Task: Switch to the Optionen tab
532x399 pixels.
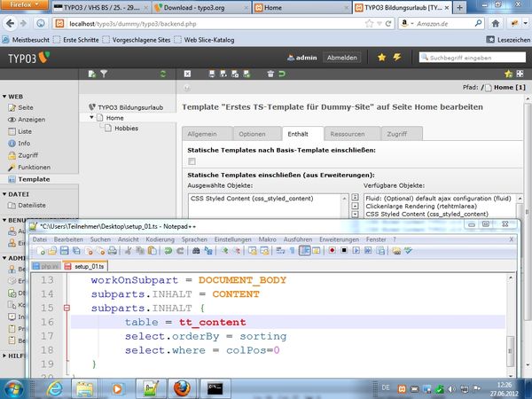Action: tap(252, 133)
